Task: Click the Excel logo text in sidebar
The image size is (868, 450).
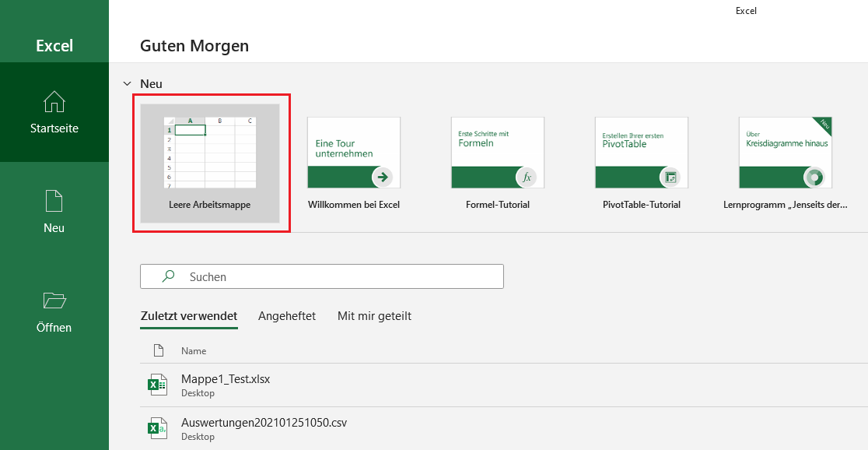Action: coord(54,45)
